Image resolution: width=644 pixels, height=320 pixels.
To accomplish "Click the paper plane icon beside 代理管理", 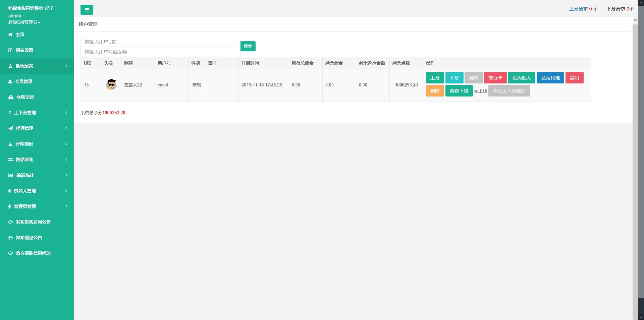I will point(10,129).
